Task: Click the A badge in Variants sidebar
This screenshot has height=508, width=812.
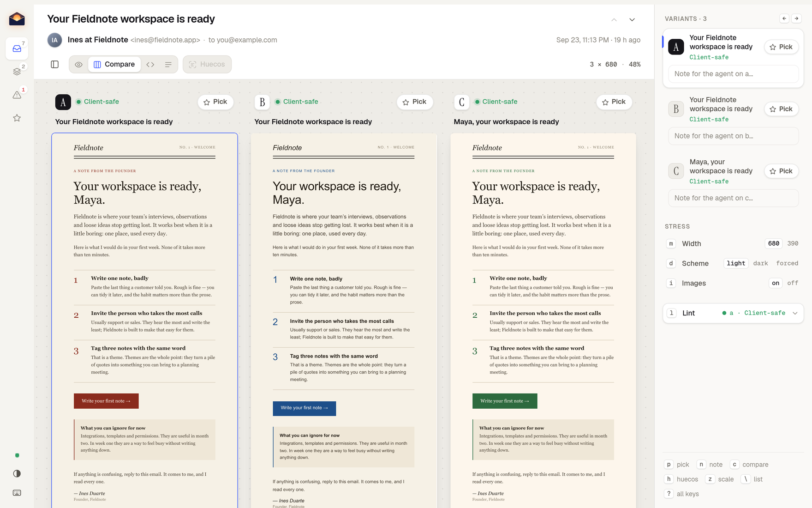Action: click(x=676, y=47)
